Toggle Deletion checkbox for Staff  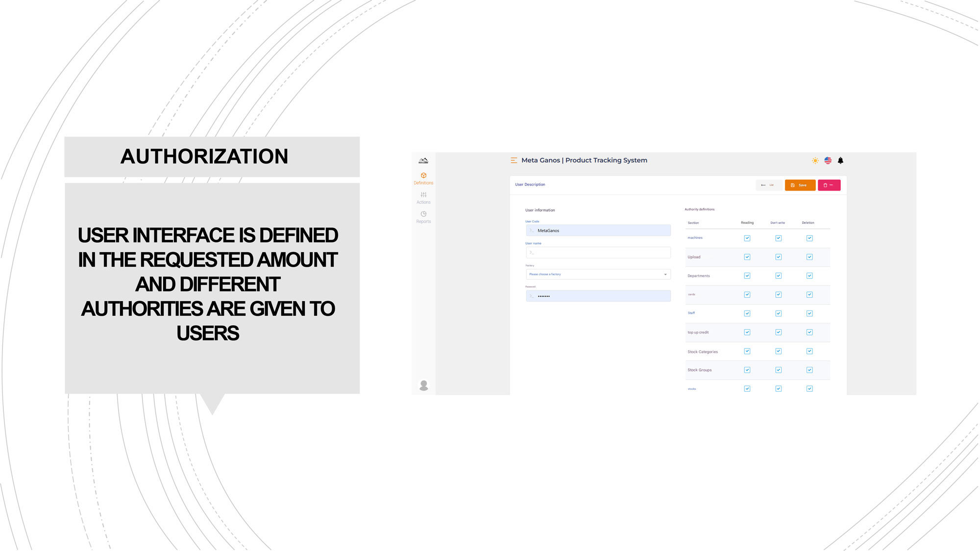tap(809, 313)
